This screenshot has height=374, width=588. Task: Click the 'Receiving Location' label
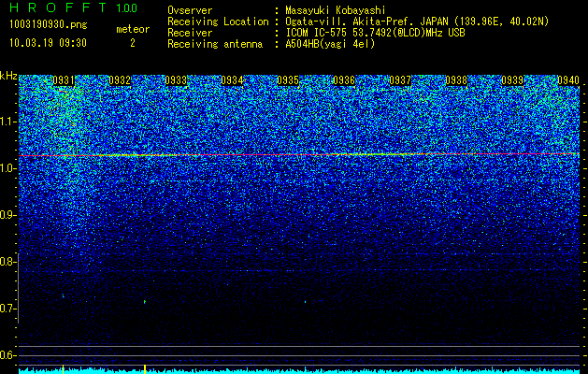(x=218, y=22)
